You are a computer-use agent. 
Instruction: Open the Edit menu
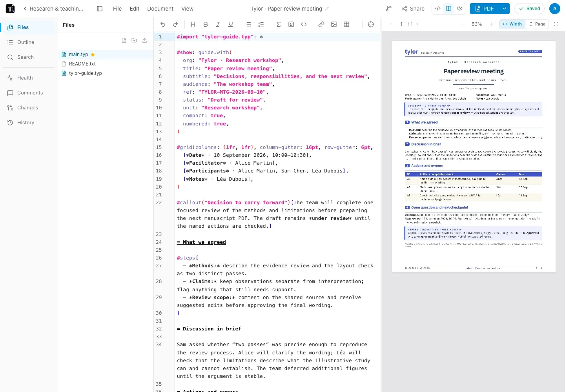tap(135, 9)
